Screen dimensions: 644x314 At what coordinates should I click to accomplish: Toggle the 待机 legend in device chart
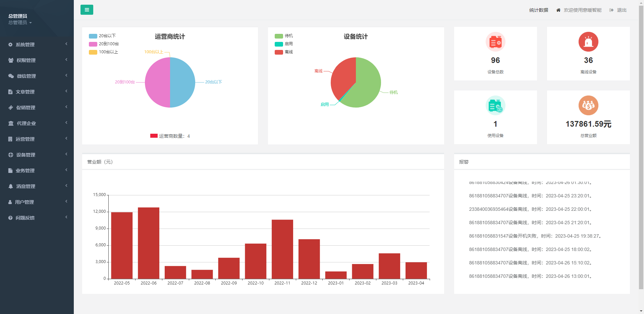pyautogui.click(x=284, y=36)
